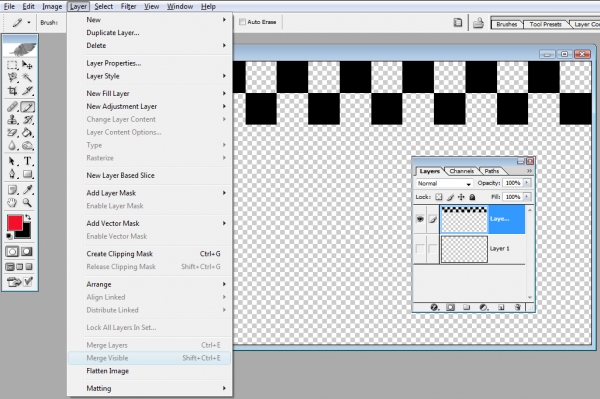The image size is (600, 399).
Task: Toggle Lock transparent pixels
Action: click(439, 197)
